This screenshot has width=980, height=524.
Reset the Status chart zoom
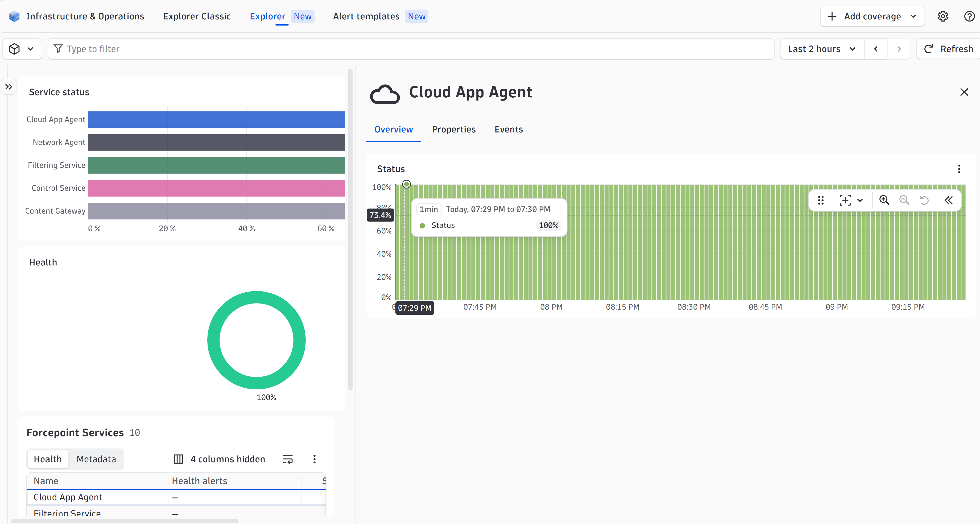924,200
